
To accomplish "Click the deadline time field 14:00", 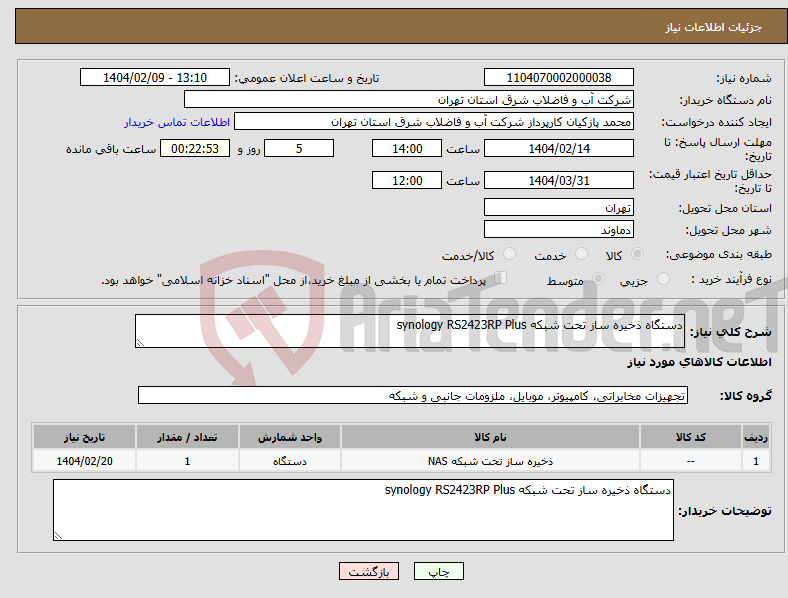I will click(407, 148).
